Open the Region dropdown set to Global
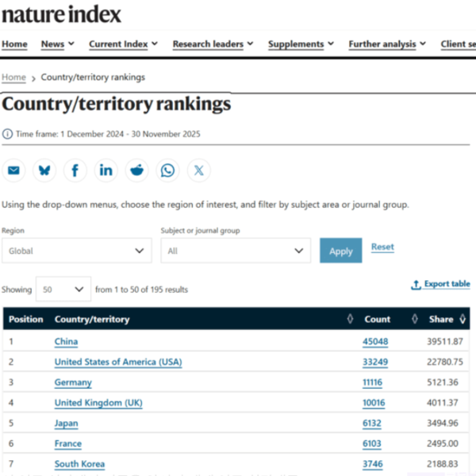Viewport: 476px width, 476px height. pyautogui.click(x=77, y=251)
